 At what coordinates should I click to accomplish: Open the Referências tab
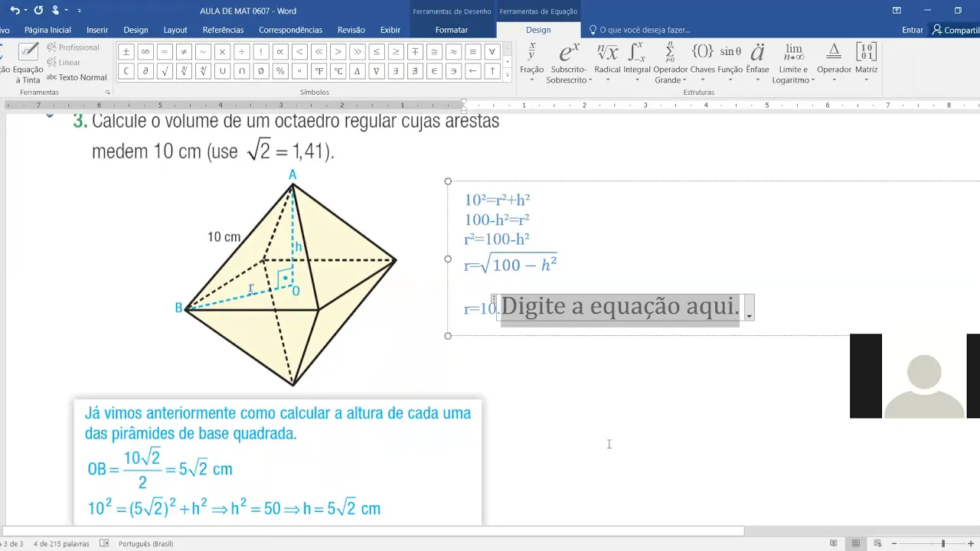(x=223, y=30)
